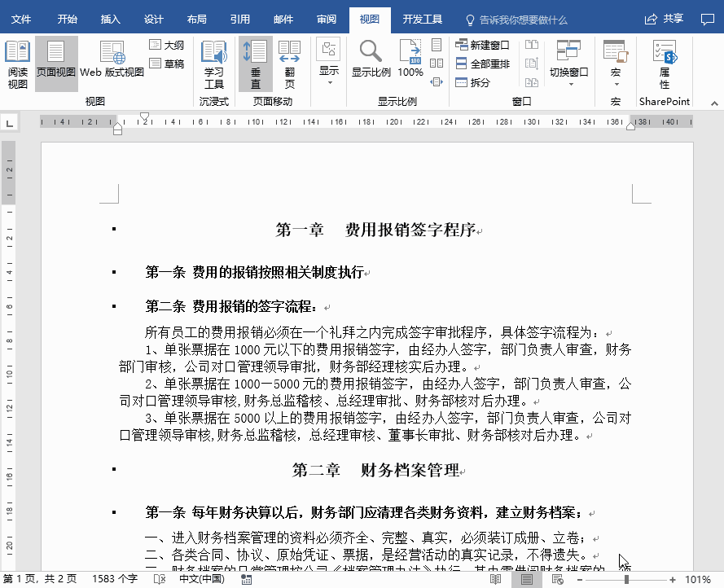724x588 pixels.
Task: Switch to the 布局 layout tab
Action: point(197,20)
